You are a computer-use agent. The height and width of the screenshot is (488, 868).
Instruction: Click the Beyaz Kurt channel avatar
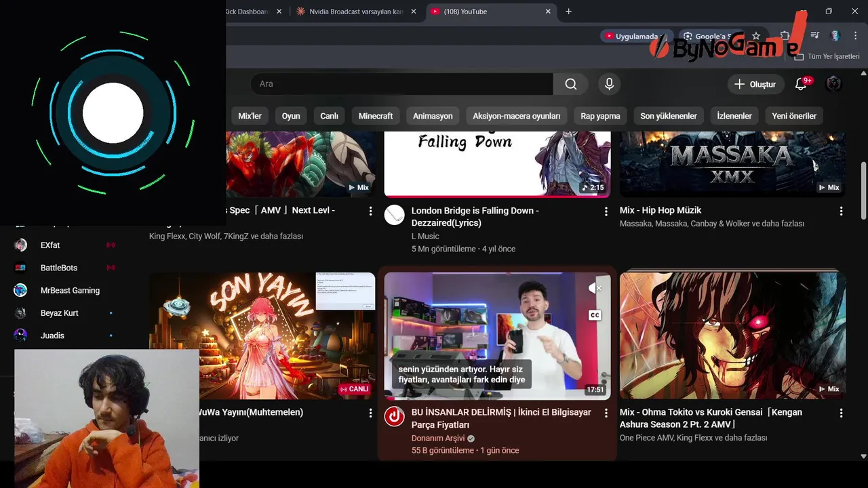click(20, 313)
